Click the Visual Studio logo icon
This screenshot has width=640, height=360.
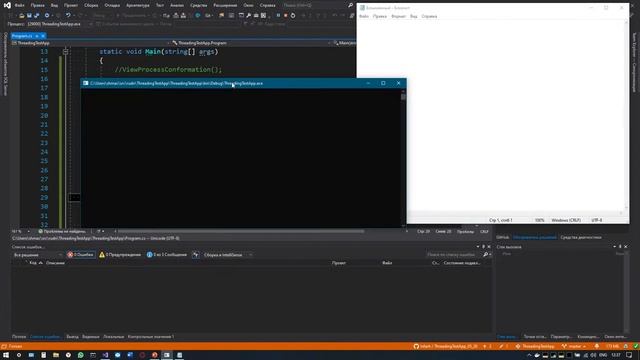(x=7, y=5)
